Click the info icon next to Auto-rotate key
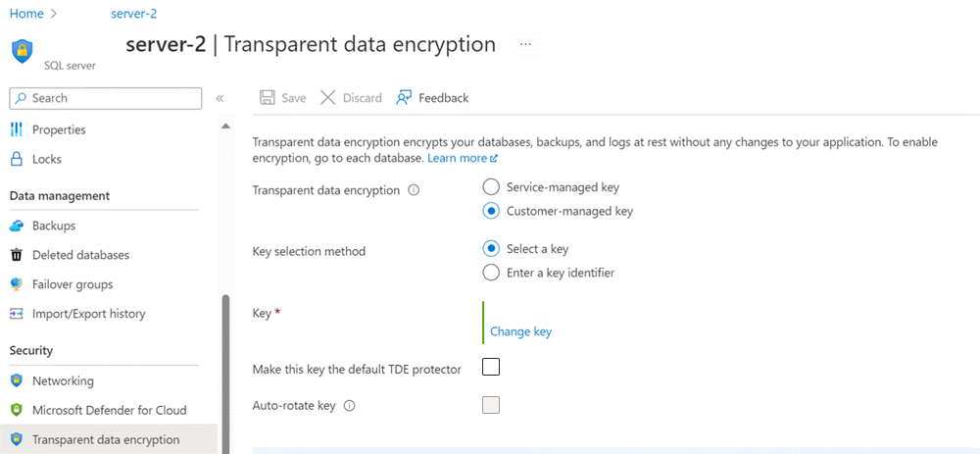 pos(349,405)
